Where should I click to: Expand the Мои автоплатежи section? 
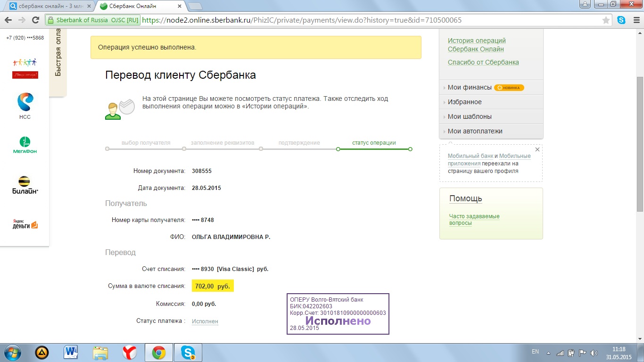coord(491,131)
